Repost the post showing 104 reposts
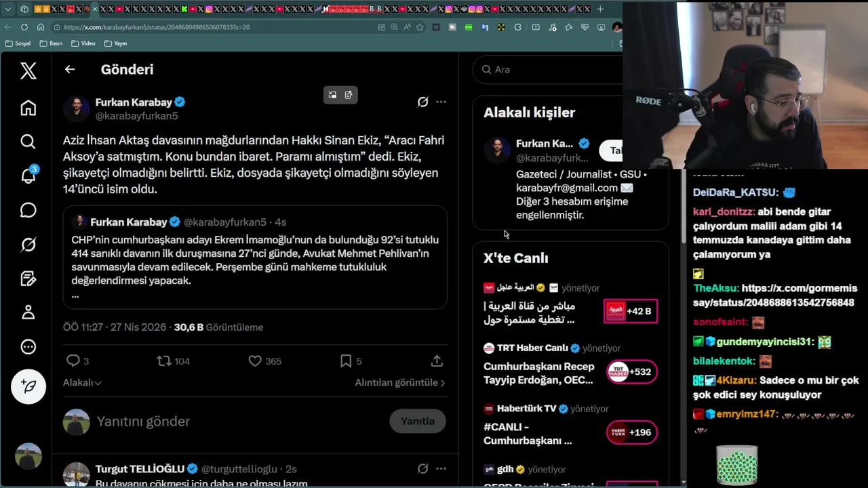This screenshot has height=488, width=868. [174, 361]
